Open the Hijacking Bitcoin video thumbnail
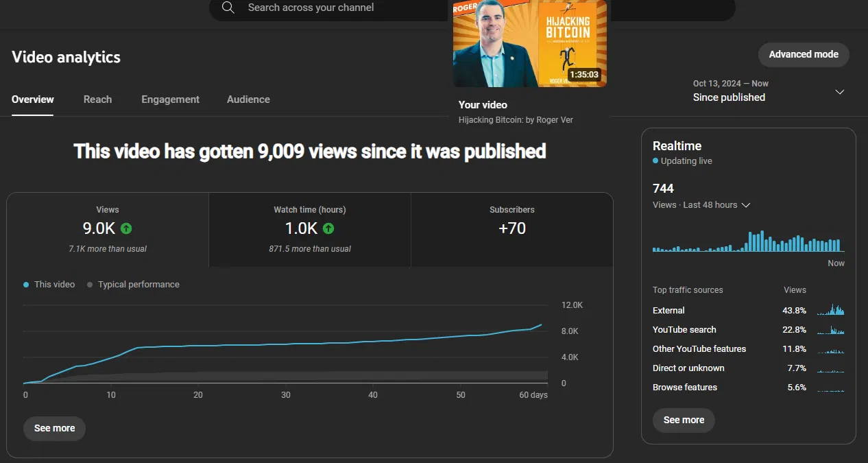Screen dimensions: 868x463 529,43
